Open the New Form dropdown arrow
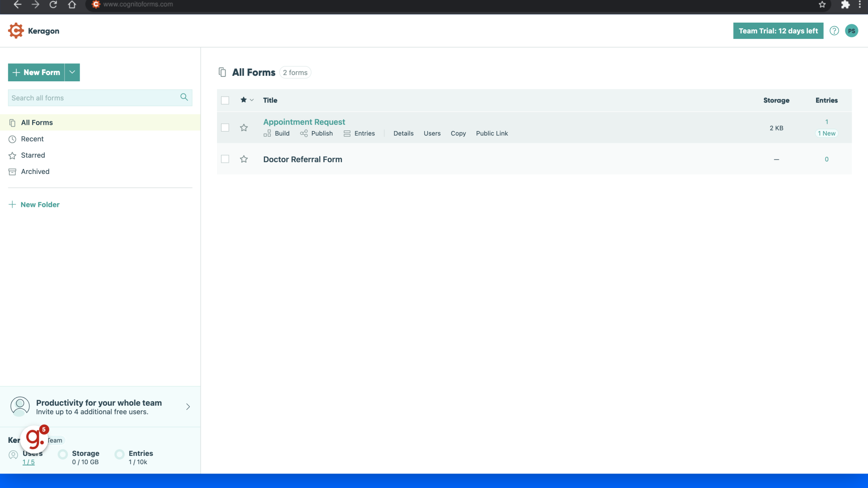Screen dimensions: 868x488 (x=72, y=72)
